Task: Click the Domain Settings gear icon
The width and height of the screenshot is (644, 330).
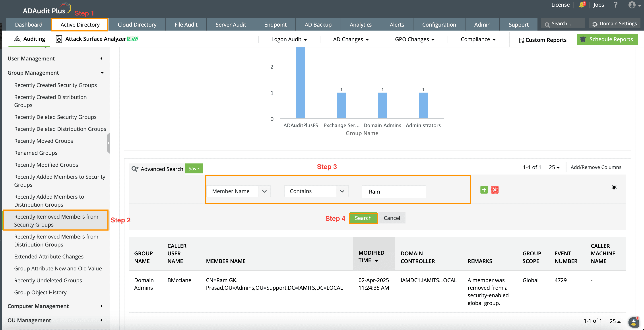Action: pos(595,24)
